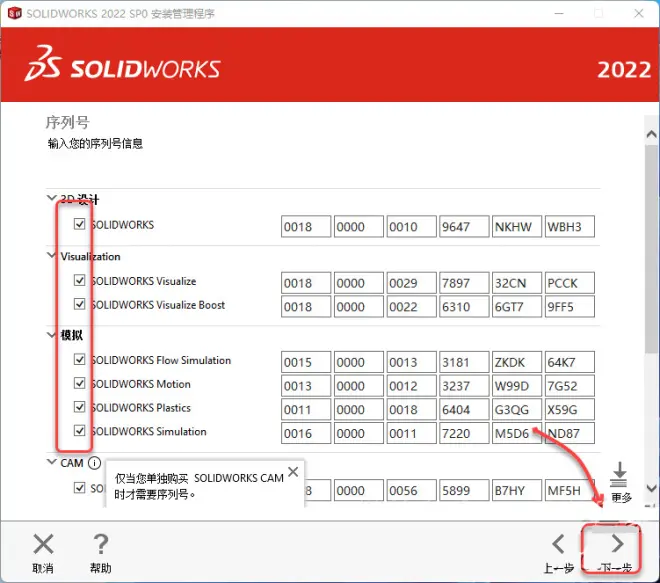This screenshot has width=660, height=583.
Task: Click SOLIDWORKS serial field 9647
Action: pos(464,227)
